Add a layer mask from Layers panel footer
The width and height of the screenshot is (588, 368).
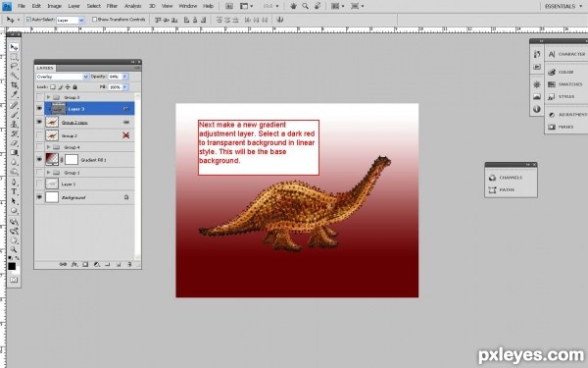85,264
